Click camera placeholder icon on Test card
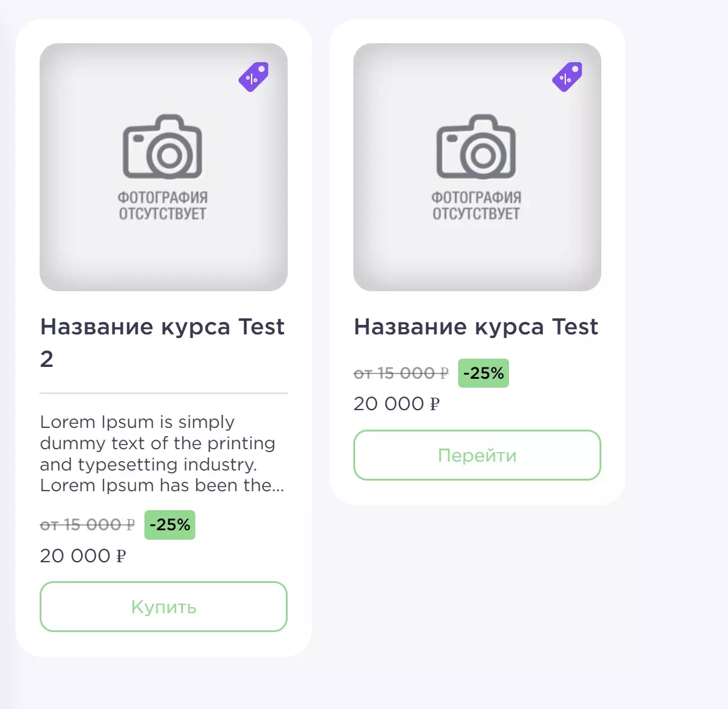728x709 pixels. [476, 147]
